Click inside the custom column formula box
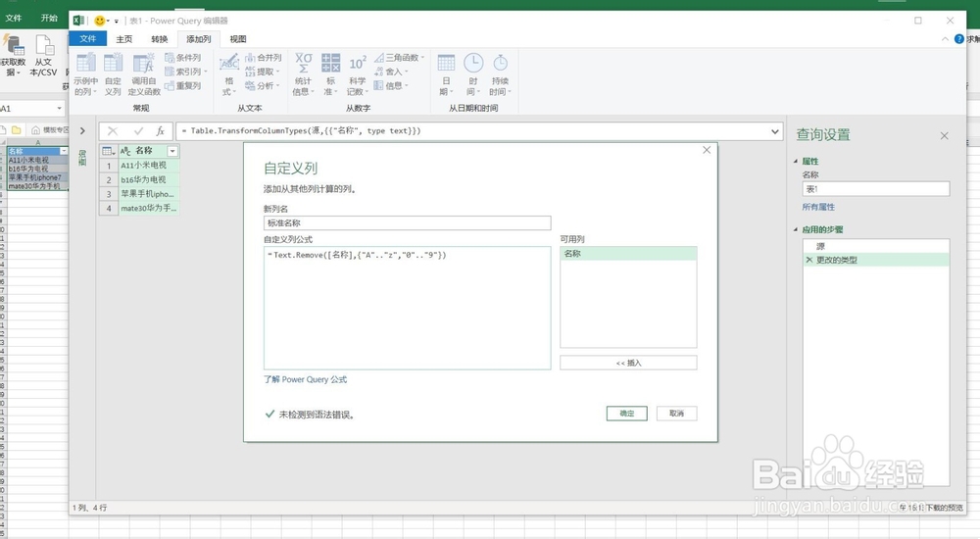 click(x=407, y=308)
